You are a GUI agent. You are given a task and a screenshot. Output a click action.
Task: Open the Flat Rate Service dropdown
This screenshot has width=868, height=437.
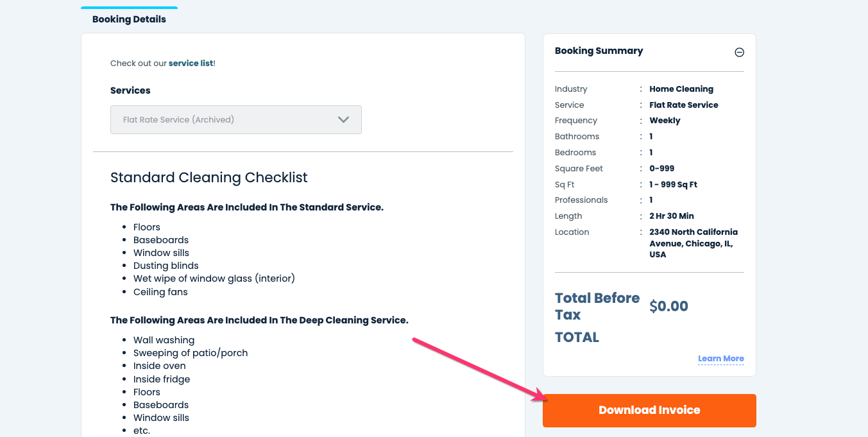(235, 120)
